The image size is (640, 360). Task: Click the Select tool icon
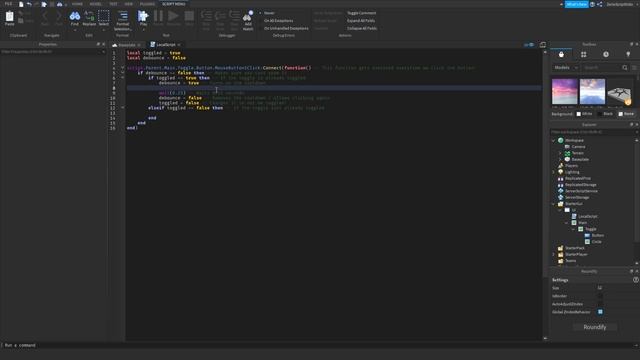click(104, 16)
